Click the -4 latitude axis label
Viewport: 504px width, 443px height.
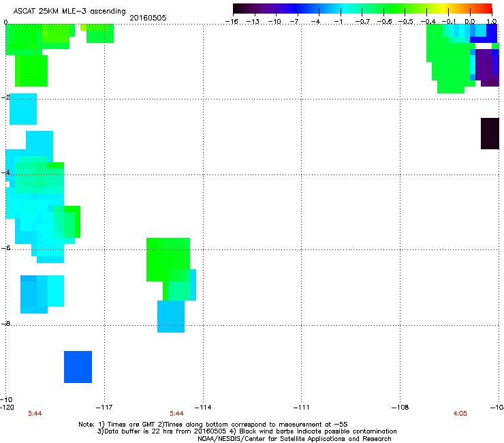coord(5,172)
